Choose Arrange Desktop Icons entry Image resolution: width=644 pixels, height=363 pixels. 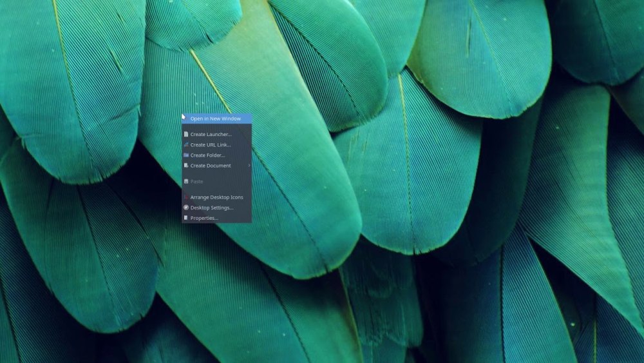pyautogui.click(x=216, y=197)
